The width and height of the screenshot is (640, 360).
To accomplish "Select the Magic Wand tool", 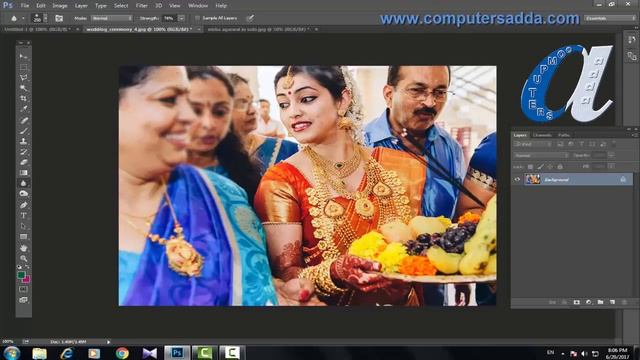I will click(23, 88).
